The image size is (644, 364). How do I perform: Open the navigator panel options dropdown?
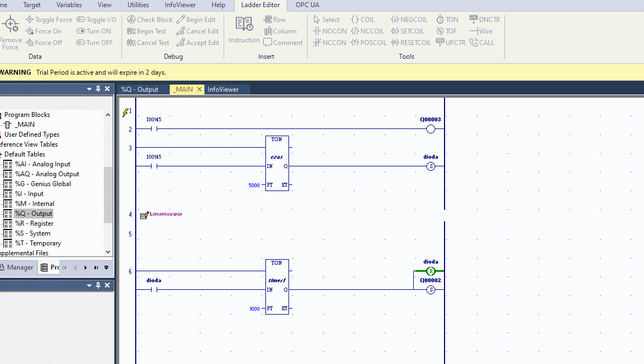pos(89,89)
